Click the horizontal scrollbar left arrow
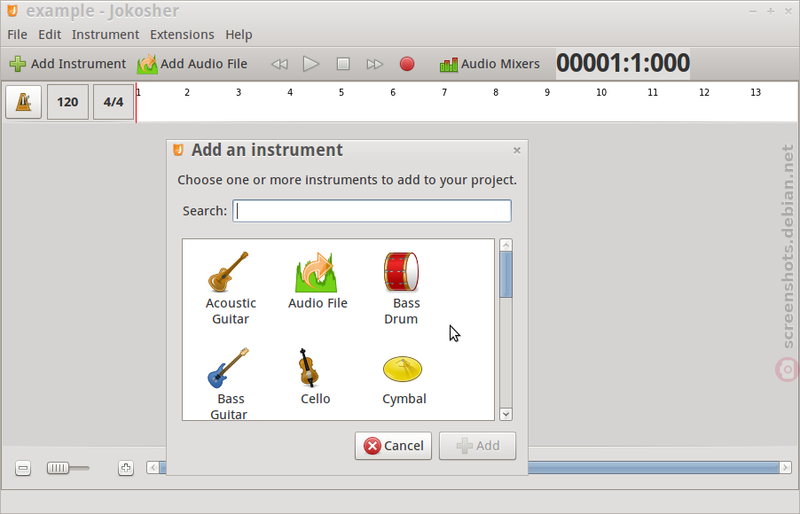800x514 pixels. (153, 468)
